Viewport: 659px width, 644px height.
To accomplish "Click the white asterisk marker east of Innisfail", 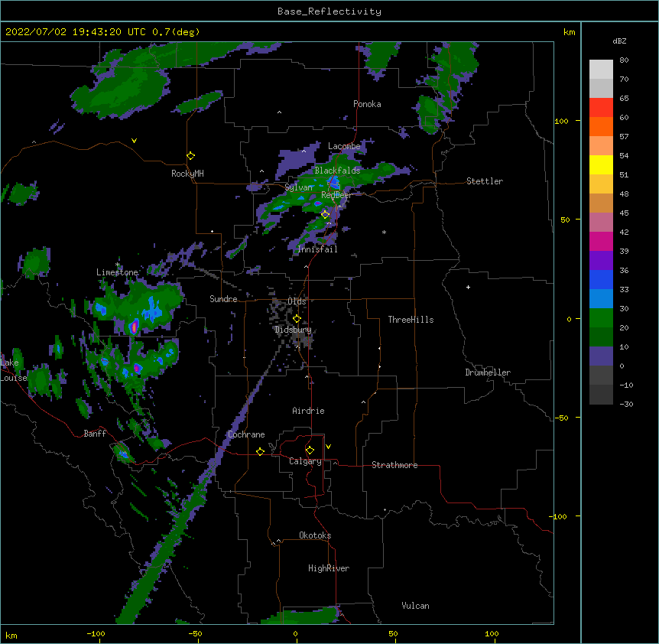I will pyautogui.click(x=384, y=232).
